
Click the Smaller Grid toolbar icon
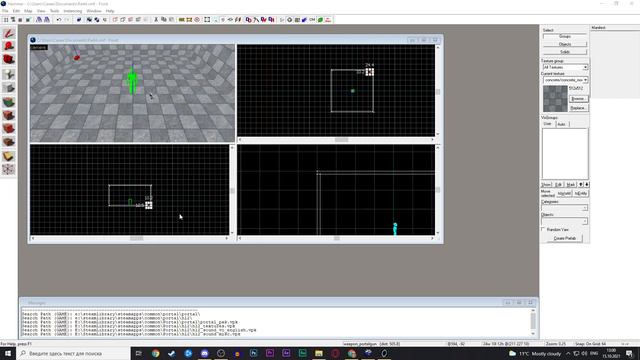[x=20, y=20]
